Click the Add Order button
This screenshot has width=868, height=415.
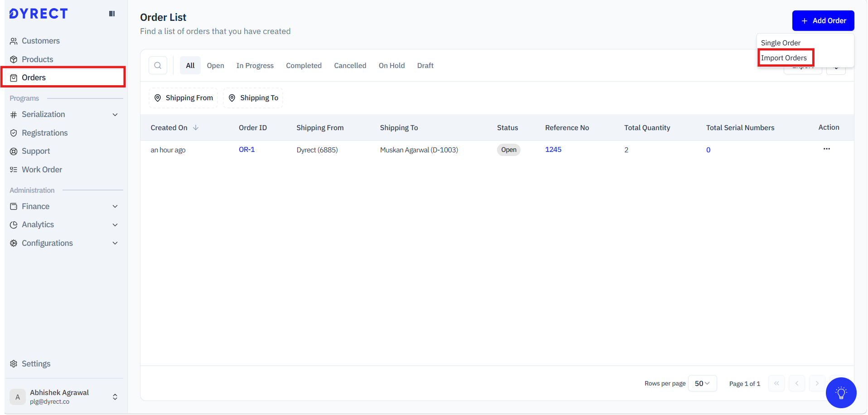(823, 21)
